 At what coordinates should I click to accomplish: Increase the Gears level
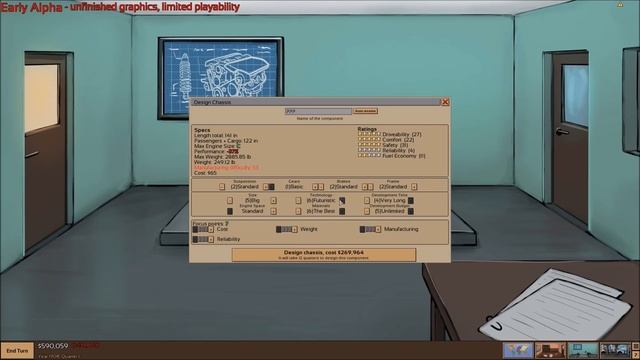point(315,187)
